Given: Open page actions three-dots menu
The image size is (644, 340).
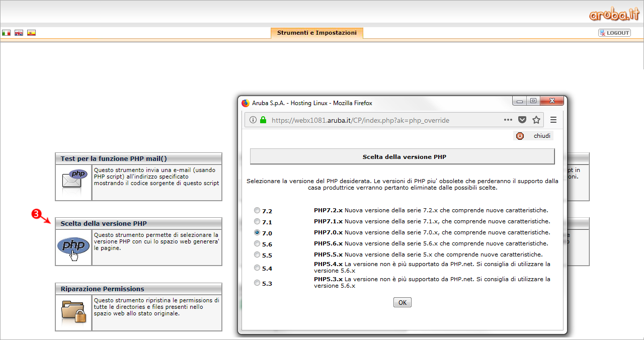Looking at the screenshot, I should pyautogui.click(x=508, y=120).
